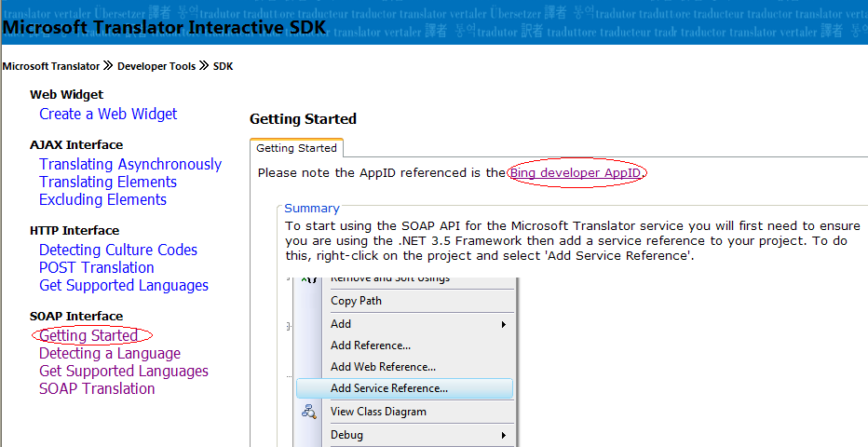868x447 pixels.
Task: Open Detecting Culture Codes link
Action: pos(118,251)
